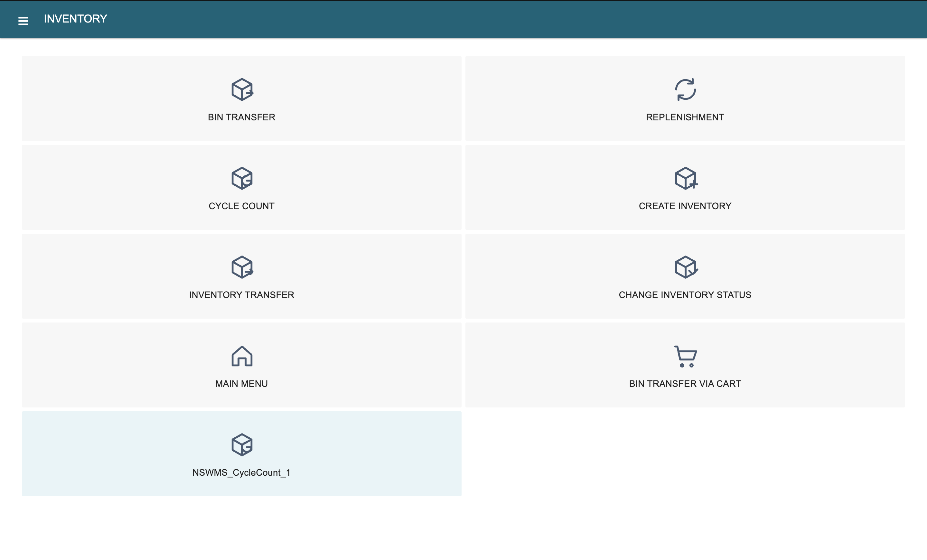The height and width of the screenshot is (560, 927).
Task: Open the hamburger navigation menu
Action: [x=23, y=21]
